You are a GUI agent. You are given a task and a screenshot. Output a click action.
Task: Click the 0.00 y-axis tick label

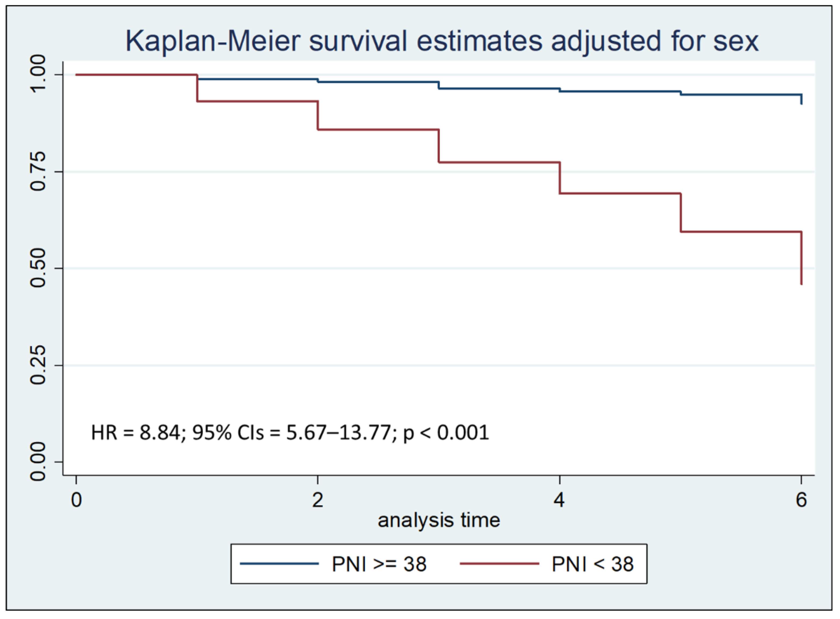38,462
